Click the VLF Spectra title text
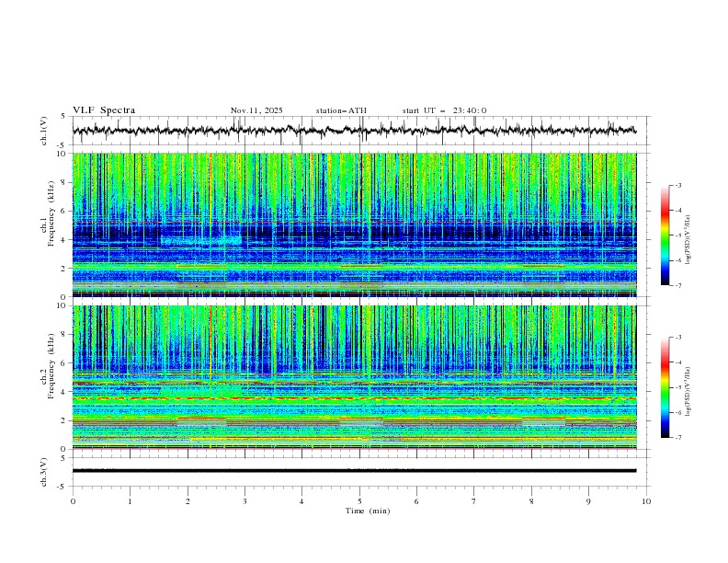This screenshot has height=563, width=728. click(104, 110)
